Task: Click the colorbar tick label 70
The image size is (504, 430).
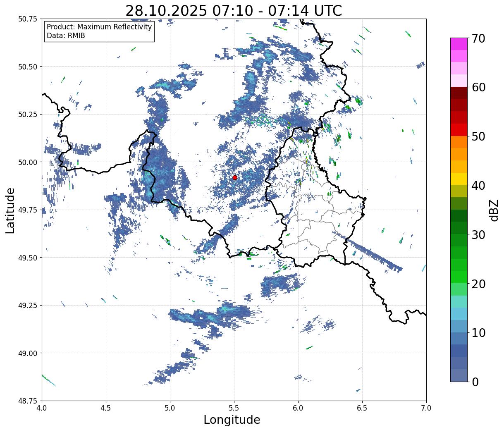Action: pos(478,38)
